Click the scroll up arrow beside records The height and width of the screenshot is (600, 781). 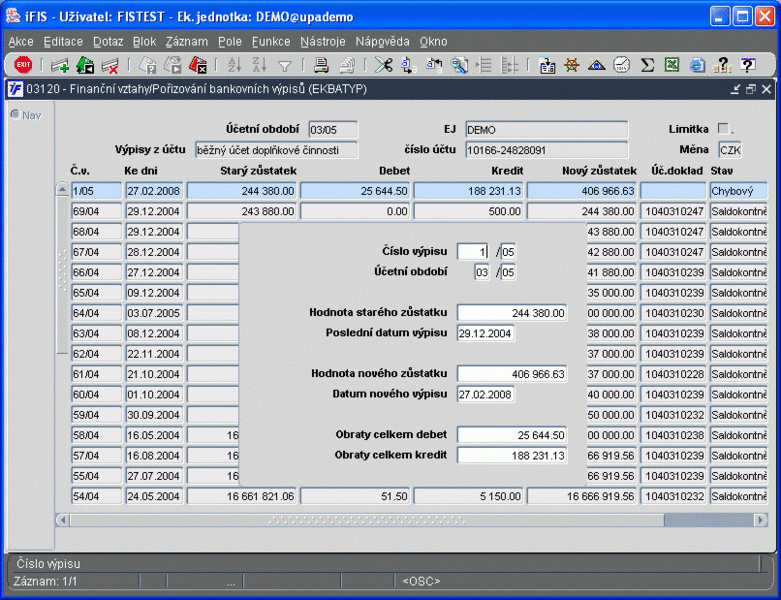pyautogui.click(x=62, y=190)
